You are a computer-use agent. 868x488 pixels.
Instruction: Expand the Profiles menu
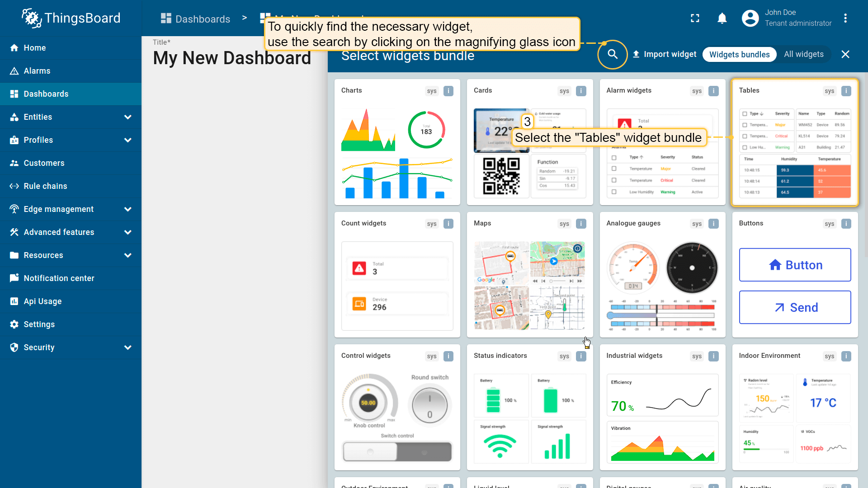coord(71,140)
